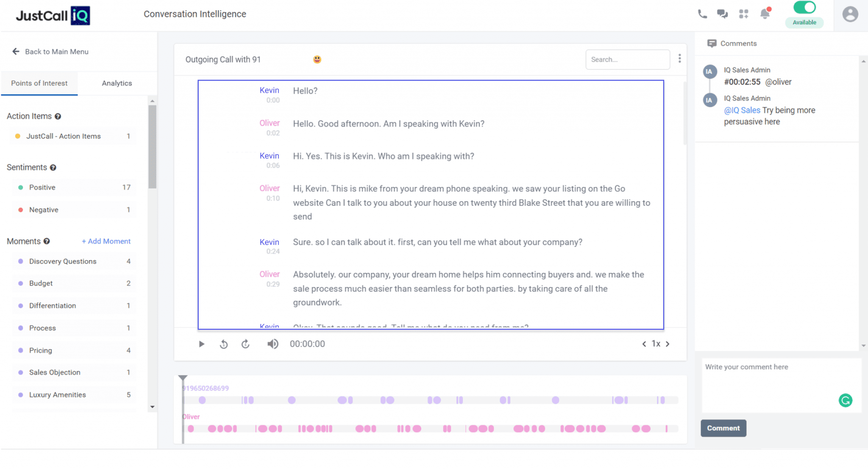Click the smiley emoji beside the call title
The image size is (868, 469).
pyautogui.click(x=317, y=59)
